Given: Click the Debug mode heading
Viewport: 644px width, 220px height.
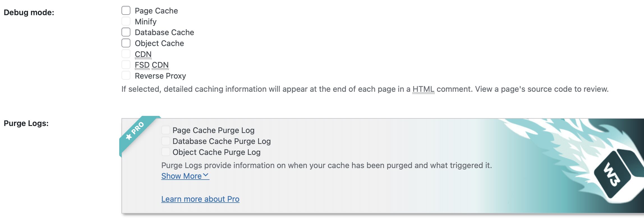Looking at the screenshot, I should coord(29,12).
